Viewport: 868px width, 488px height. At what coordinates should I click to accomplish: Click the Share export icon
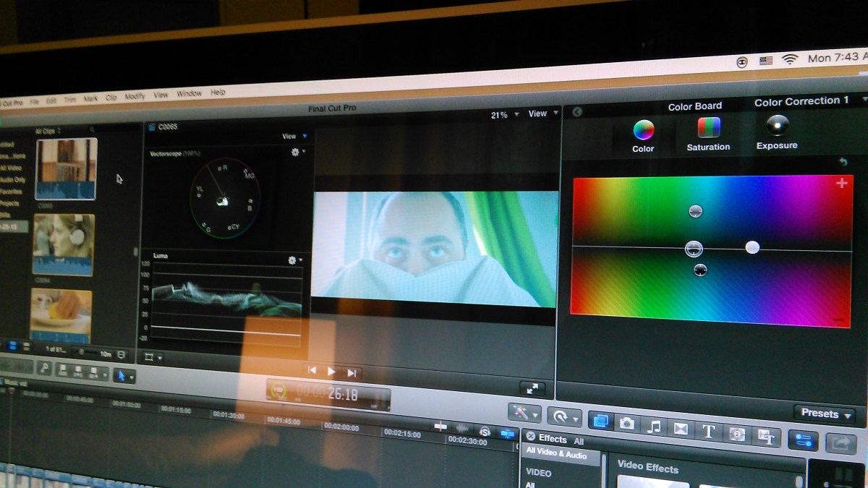(841, 442)
